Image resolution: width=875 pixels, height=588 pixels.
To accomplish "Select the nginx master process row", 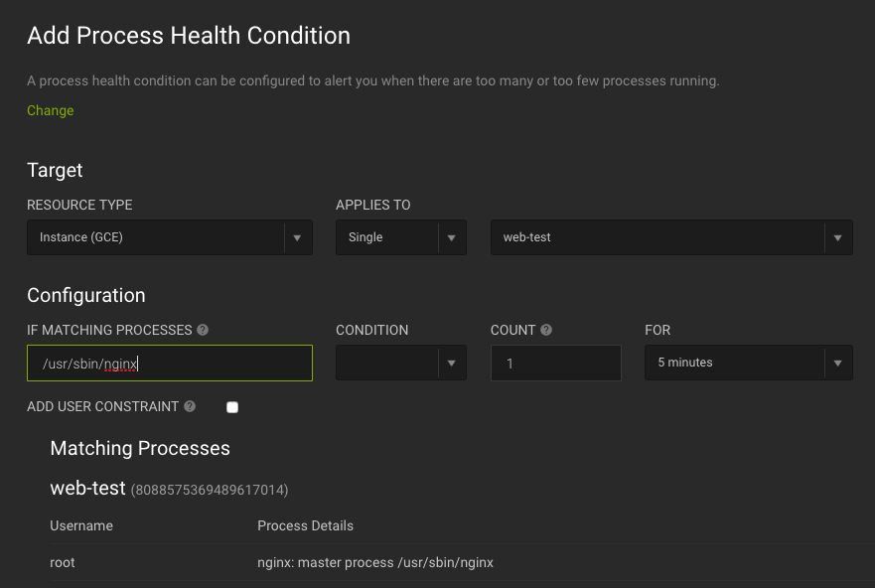I will click(x=375, y=562).
